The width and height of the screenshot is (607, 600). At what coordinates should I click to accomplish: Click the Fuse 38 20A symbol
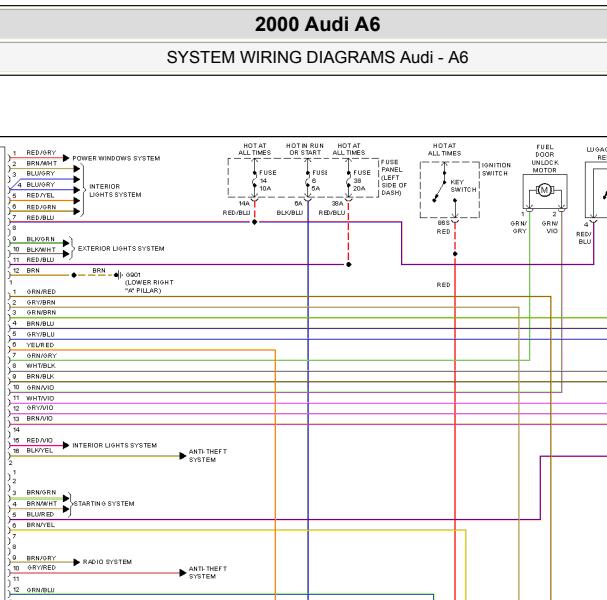pos(348,181)
